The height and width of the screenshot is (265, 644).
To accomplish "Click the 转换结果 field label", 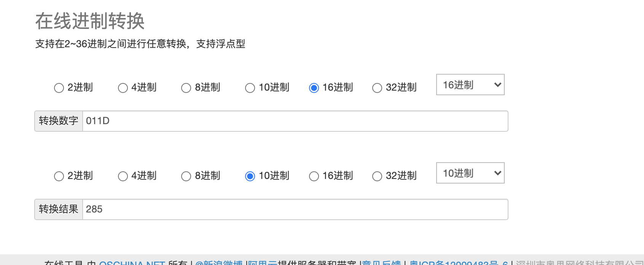I will (59, 209).
